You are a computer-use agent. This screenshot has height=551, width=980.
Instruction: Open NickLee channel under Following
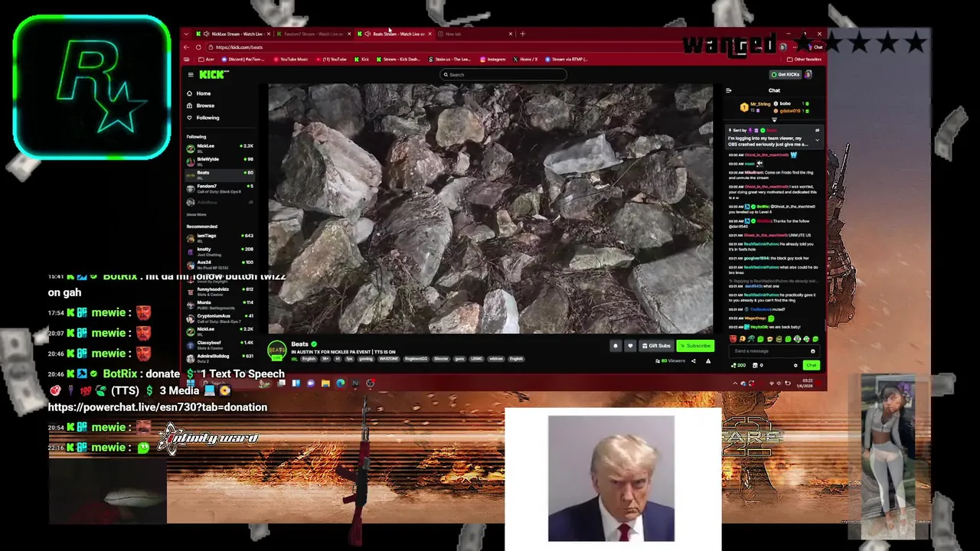click(x=220, y=147)
